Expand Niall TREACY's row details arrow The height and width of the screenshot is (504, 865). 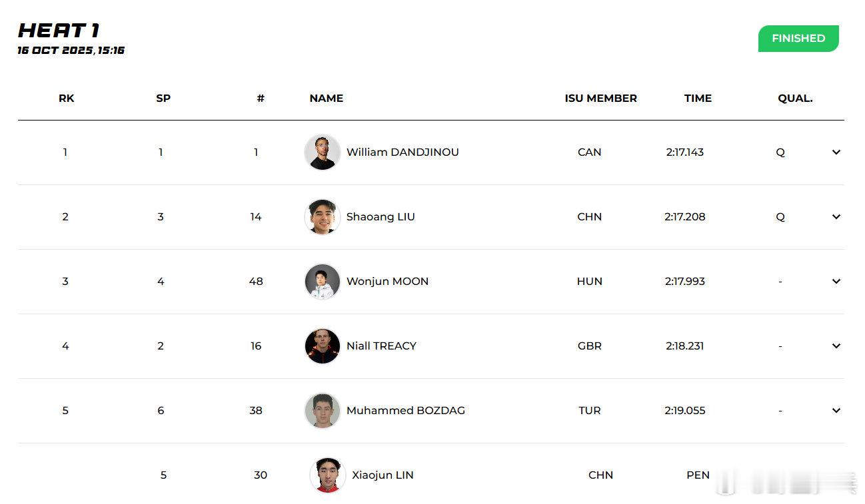click(836, 346)
